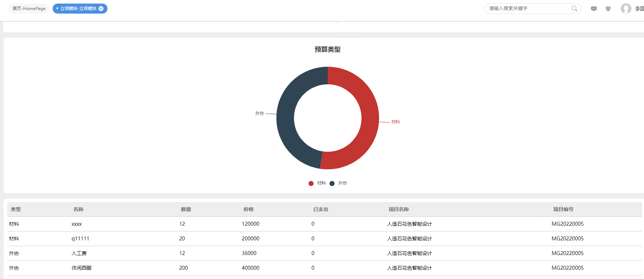Sort by the 数量 column header
The image size is (644, 279).
click(186, 209)
